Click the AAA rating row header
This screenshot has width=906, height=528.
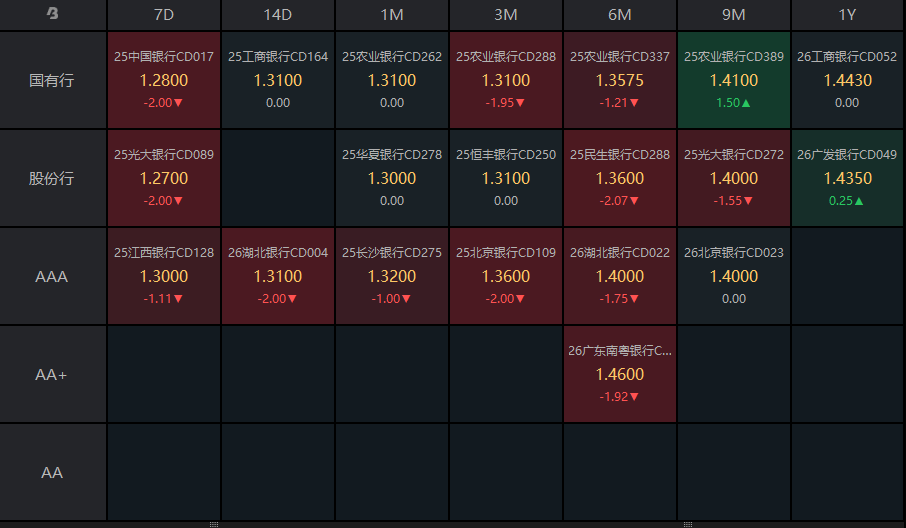coord(52,277)
